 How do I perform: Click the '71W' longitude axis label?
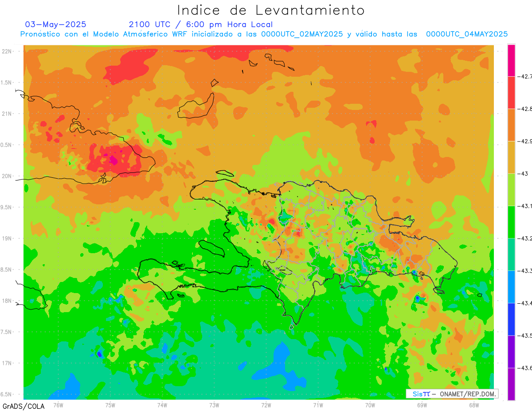click(318, 405)
